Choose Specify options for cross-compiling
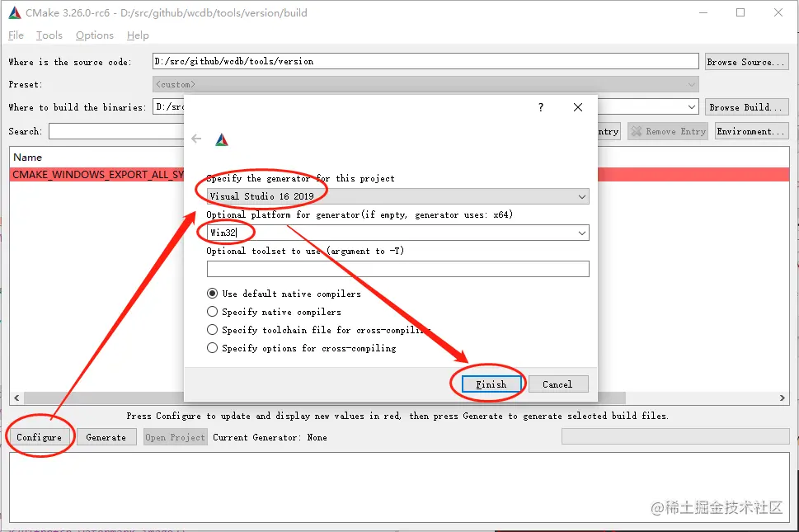 click(213, 349)
